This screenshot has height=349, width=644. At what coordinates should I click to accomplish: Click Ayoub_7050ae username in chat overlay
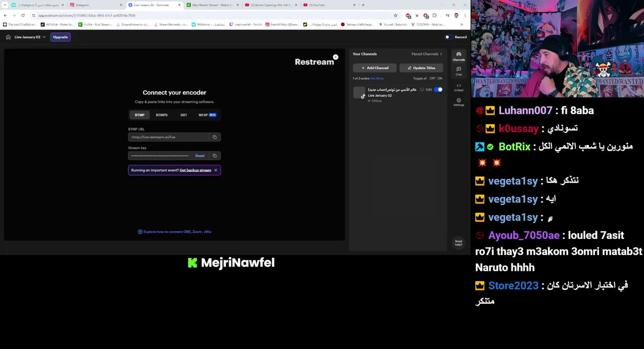524,236
